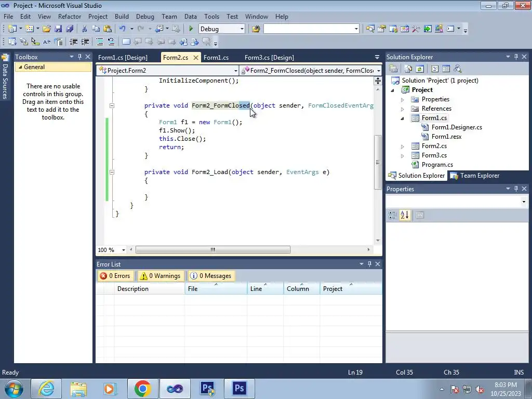
Task: Toggle Alphabetical sort in Properties panel
Action: [x=404, y=215]
